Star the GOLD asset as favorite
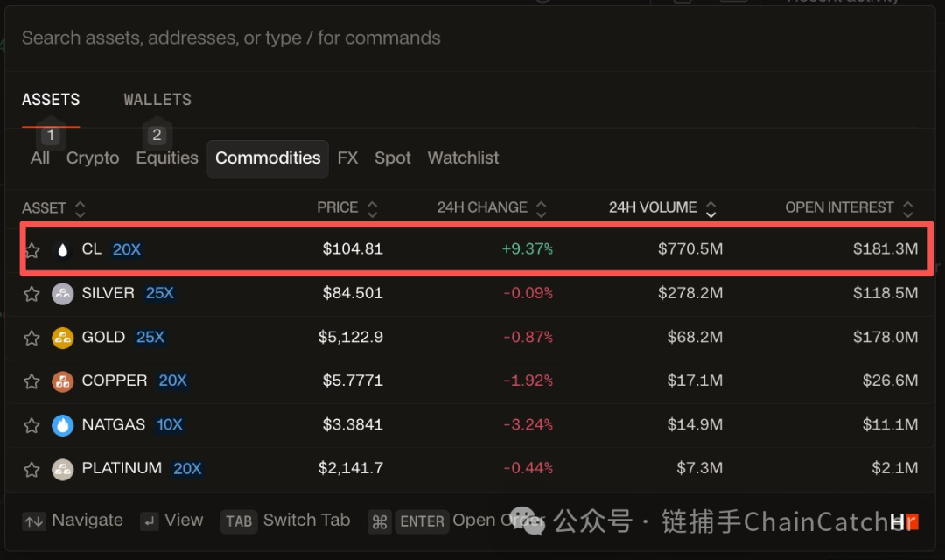The image size is (945, 560). (32, 338)
